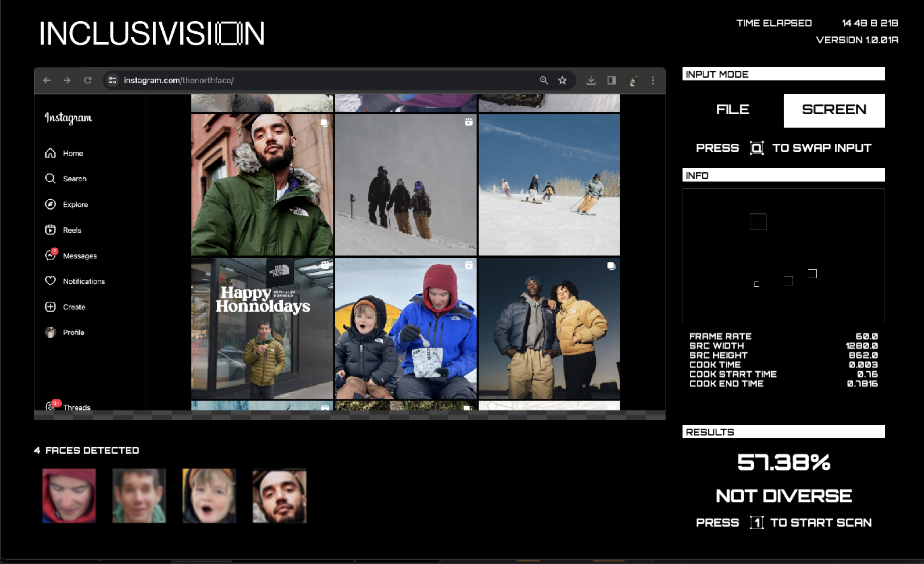Select FILE input mode
This screenshot has height=564, width=924.
click(732, 110)
